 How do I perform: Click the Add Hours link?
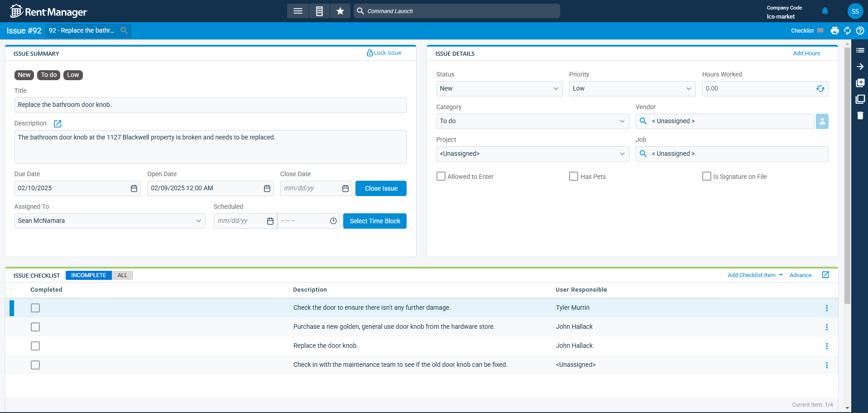806,53
